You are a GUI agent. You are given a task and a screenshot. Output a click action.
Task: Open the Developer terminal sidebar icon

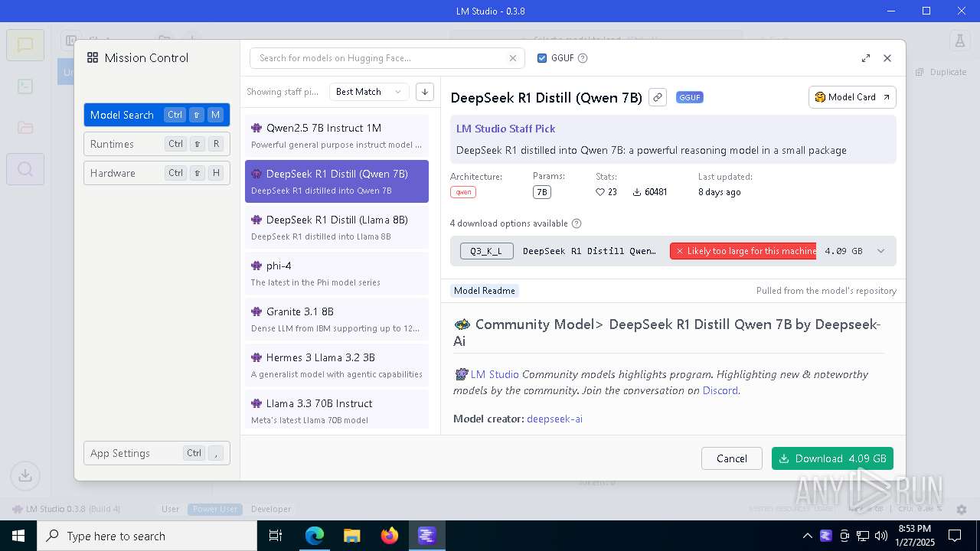point(25,86)
